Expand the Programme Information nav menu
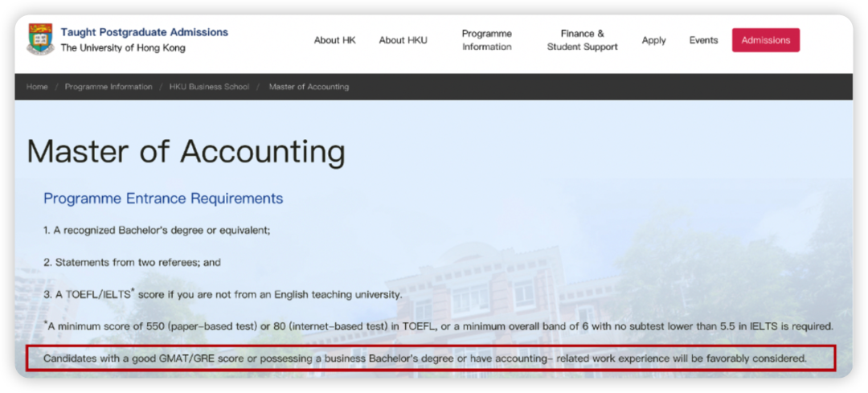 [x=486, y=40]
